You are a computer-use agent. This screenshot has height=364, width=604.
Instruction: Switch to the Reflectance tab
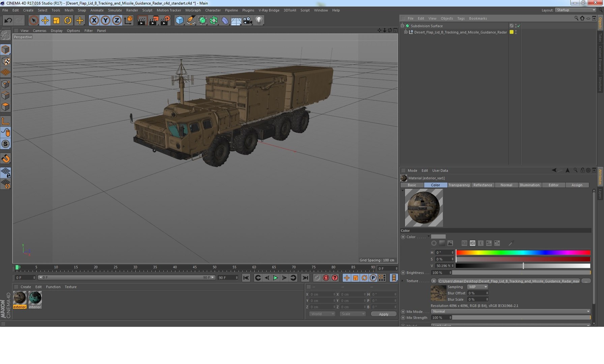pos(483,185)
